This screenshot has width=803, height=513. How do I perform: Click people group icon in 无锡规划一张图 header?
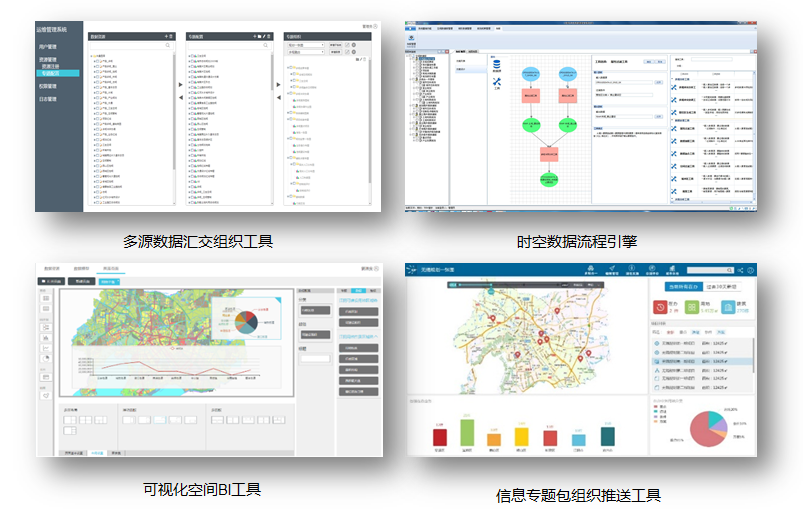590,268
